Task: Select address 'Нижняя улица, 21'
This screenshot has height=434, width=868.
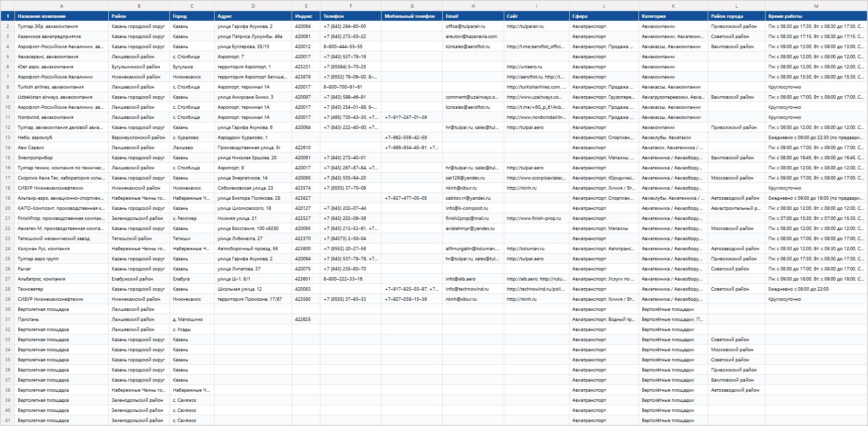Action: point(253,218)
